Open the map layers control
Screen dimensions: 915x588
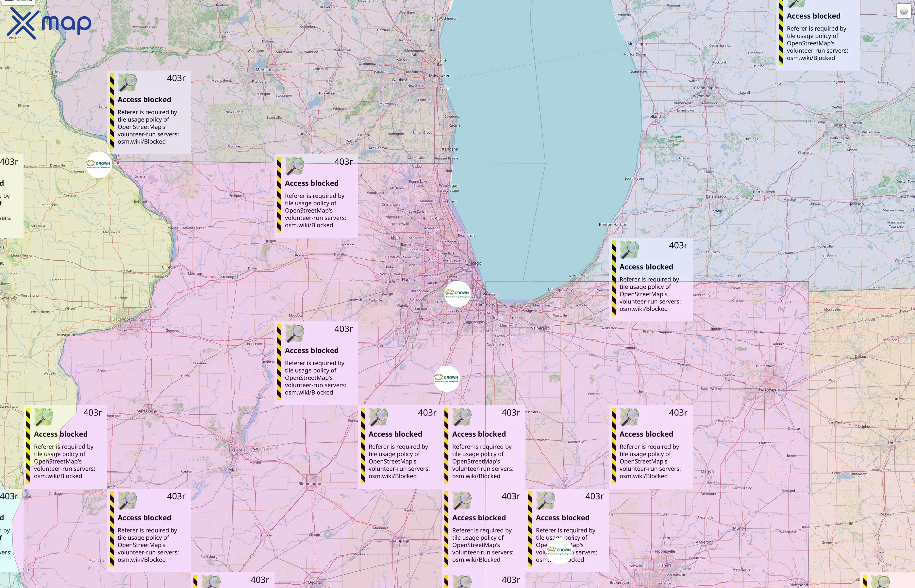tap(904, 11)
